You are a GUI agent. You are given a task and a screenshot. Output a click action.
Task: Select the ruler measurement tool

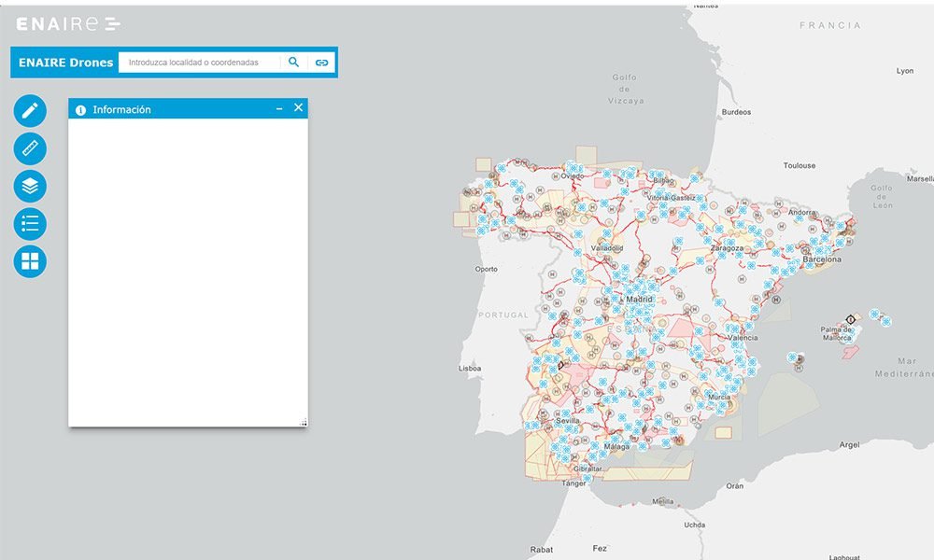[30, 148]
